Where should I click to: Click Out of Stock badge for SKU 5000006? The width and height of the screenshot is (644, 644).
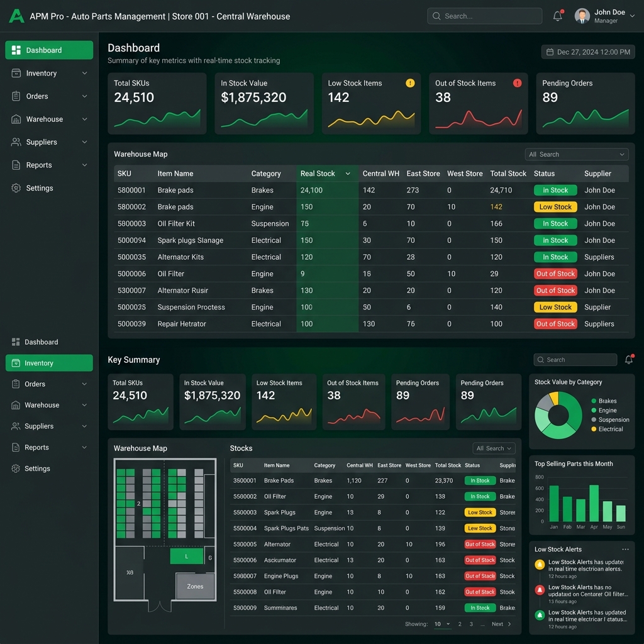555,274
